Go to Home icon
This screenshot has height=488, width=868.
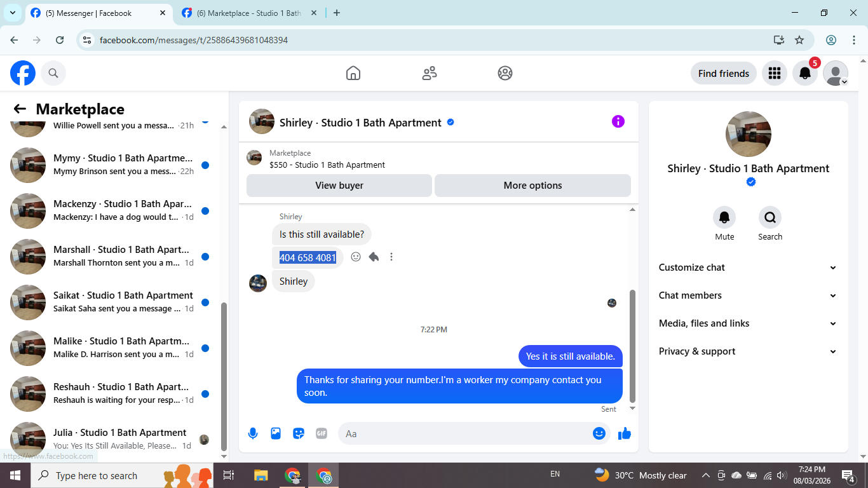coord(353,73)
